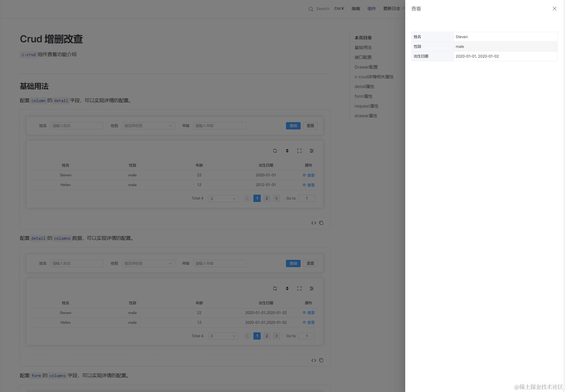Viewport: 565px width, 392px height.
Task: Click the column settings icon in the first table toolbar
Action: 312,151
